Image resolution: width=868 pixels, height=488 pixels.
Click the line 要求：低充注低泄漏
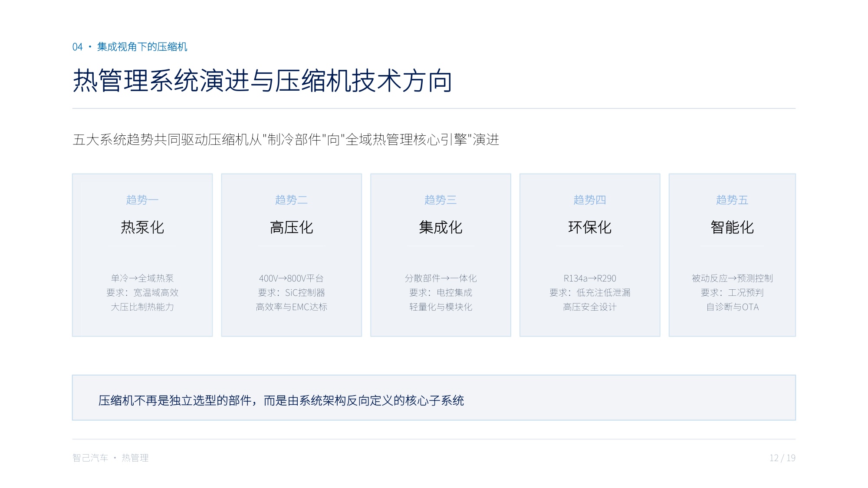click(590, 292)
